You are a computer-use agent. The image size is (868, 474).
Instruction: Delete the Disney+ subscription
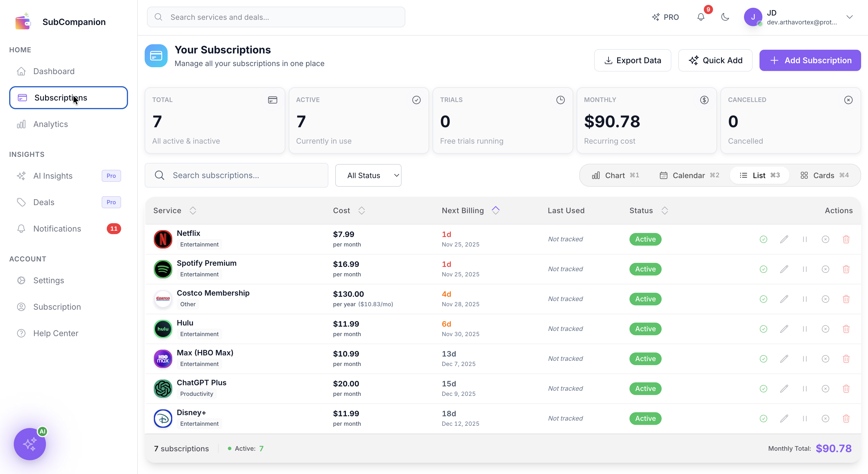click(x=846, y=418)
